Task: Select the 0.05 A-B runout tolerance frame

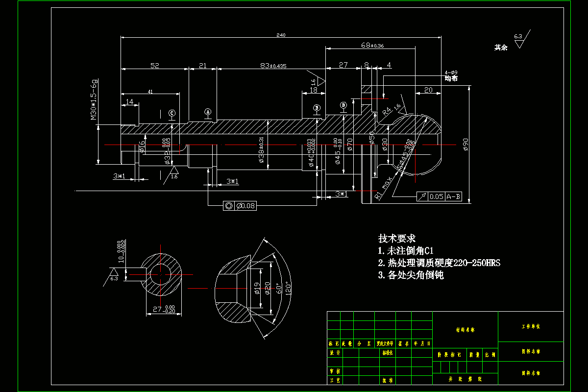Action: click(439, 196)
